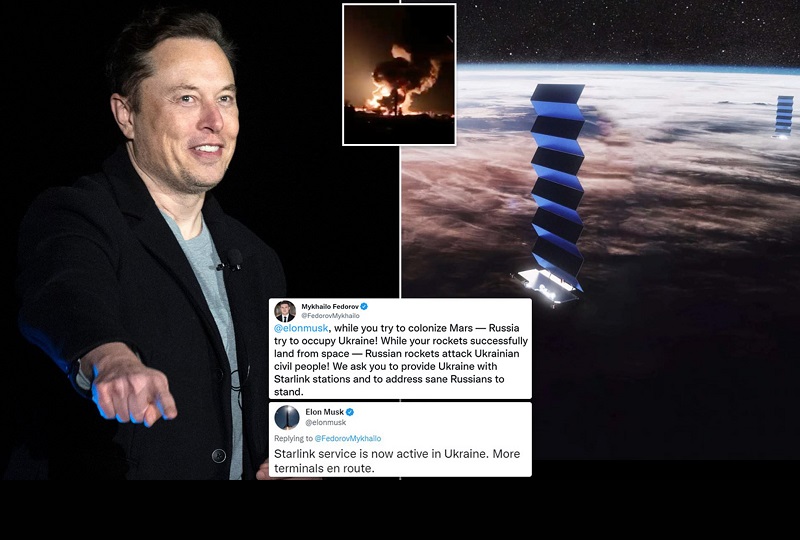The width and height of the screenshot is (800, 540).
Task: Click the black jacket's front button
Action: click(x=219, y=455)
